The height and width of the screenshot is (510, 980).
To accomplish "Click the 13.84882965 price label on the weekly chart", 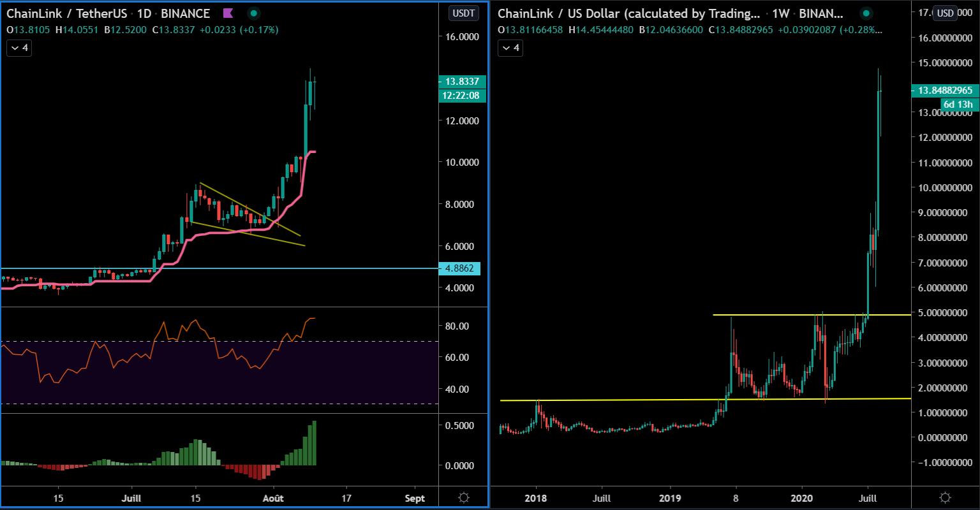I will click(x=946, y=91).
